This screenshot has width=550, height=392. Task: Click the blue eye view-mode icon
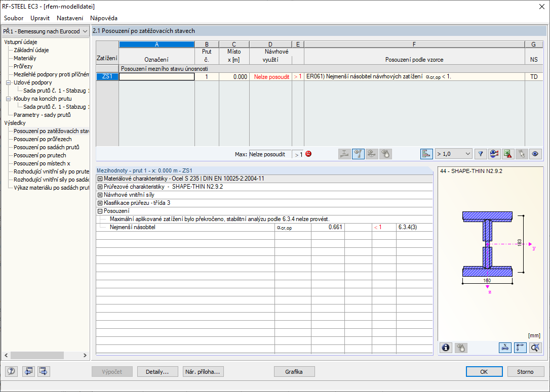[535, 154]
